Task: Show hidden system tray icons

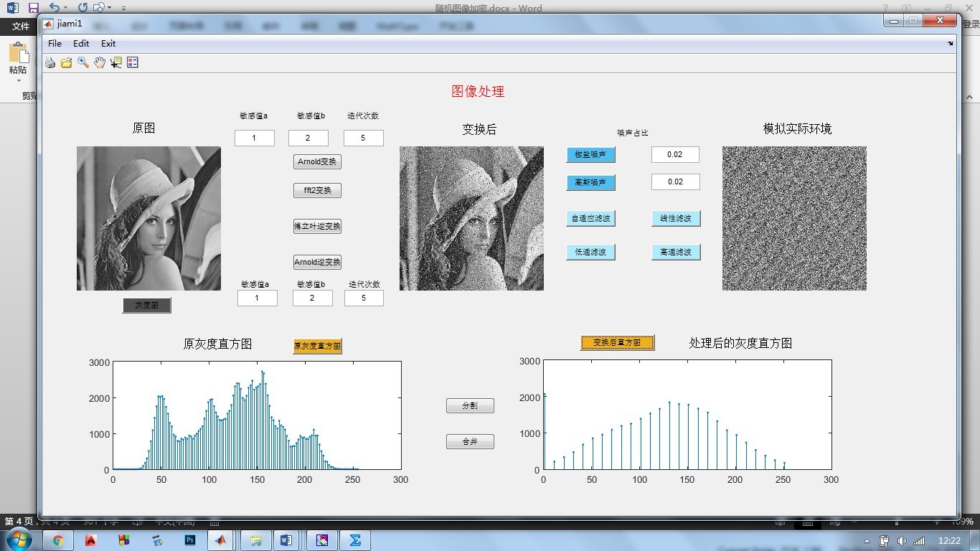Action: 867,541
